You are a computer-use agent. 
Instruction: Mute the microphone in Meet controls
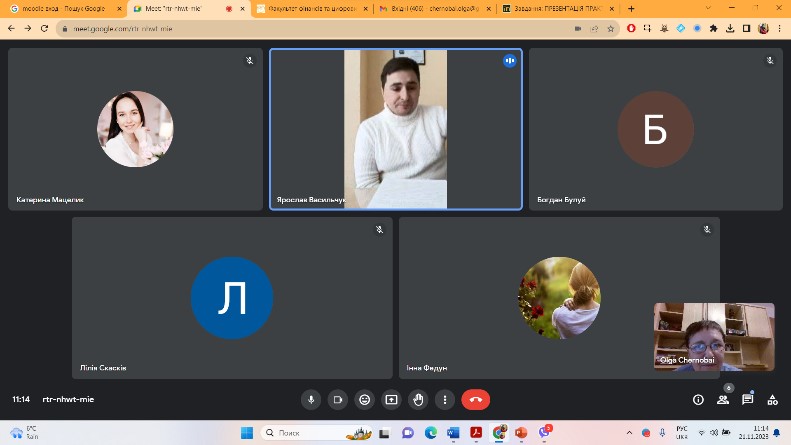pos(311,400)
